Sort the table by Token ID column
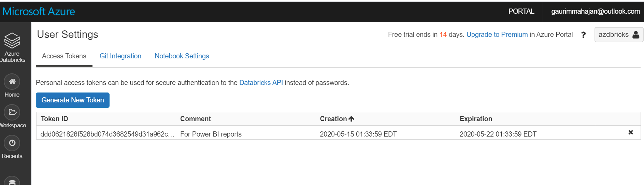 point(55,119)
